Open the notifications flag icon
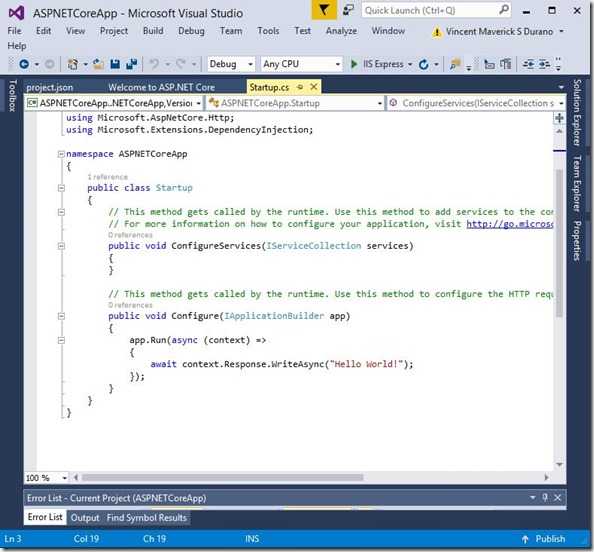 (x=324, y=10)
